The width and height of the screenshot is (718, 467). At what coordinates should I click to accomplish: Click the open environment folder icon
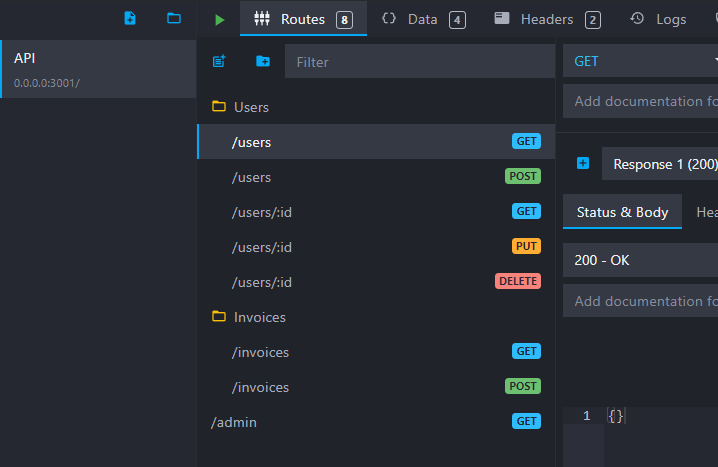[x=174, y=18]
